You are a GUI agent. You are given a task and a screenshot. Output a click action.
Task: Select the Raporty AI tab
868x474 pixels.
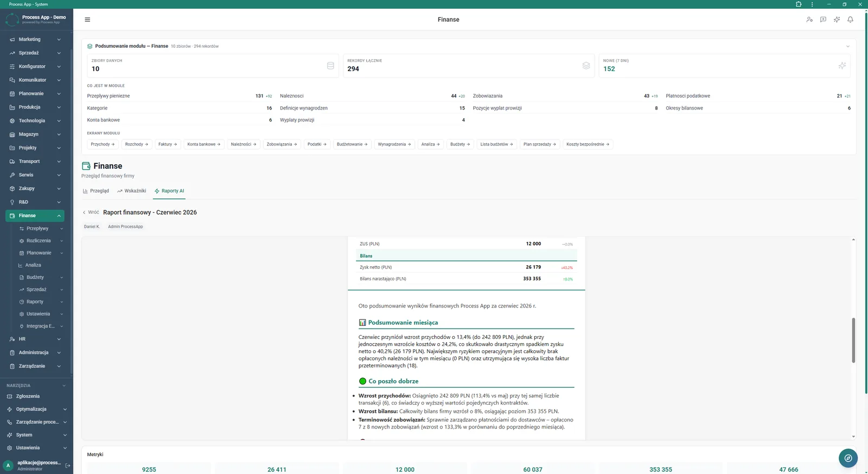click(169, 191)
